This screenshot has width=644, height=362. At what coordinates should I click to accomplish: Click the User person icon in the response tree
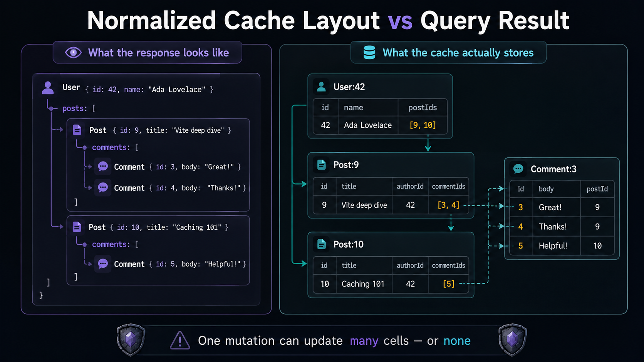click(x=48, y=88)
